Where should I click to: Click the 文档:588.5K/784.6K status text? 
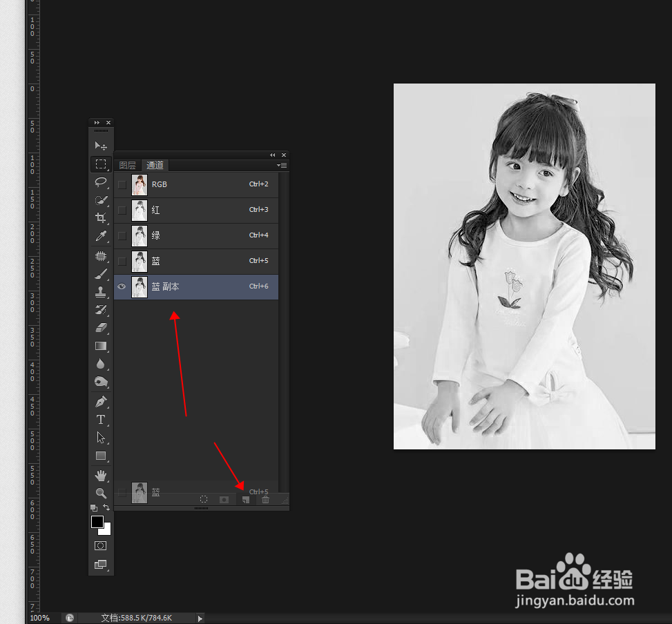[x=136, y=618]
